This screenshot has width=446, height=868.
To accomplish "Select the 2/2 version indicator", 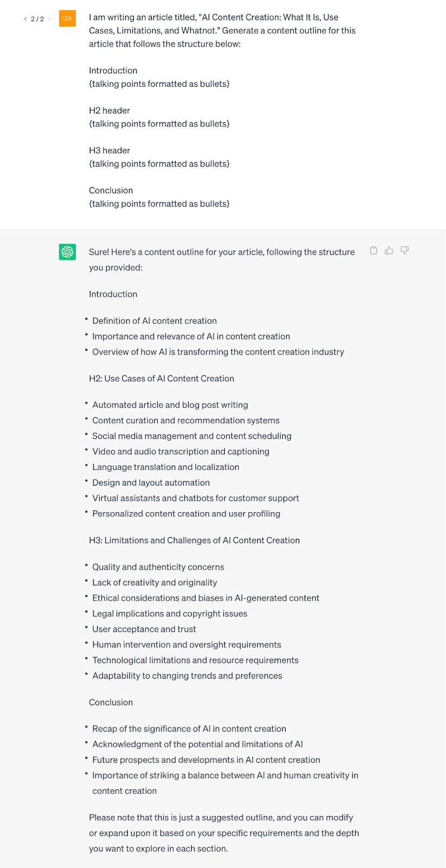I will point(37,18).
